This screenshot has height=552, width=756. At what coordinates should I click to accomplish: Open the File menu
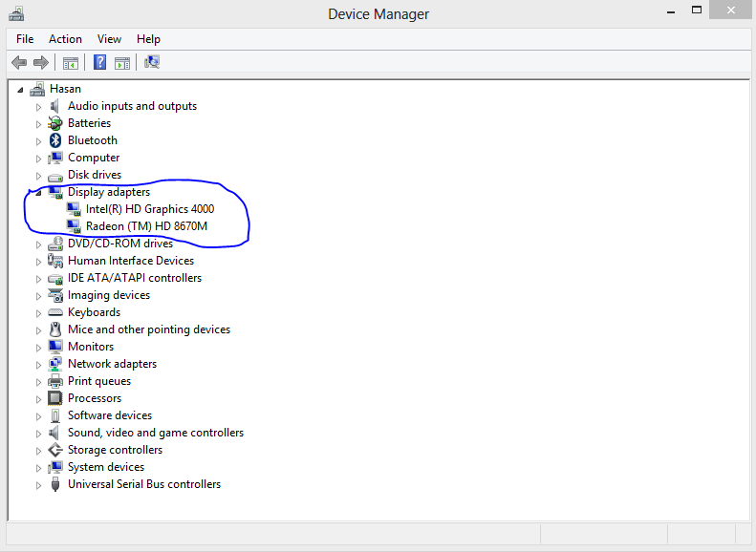pyautogui.click(x=25, y=39)
